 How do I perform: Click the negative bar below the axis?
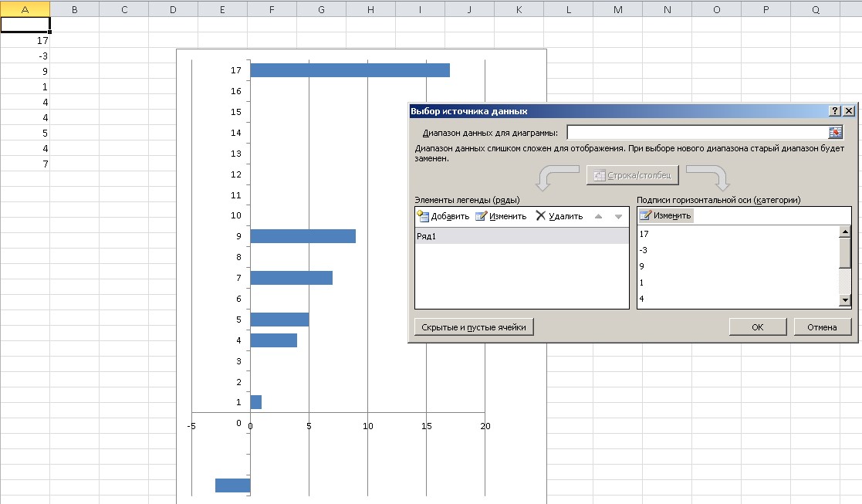[232, 485]
